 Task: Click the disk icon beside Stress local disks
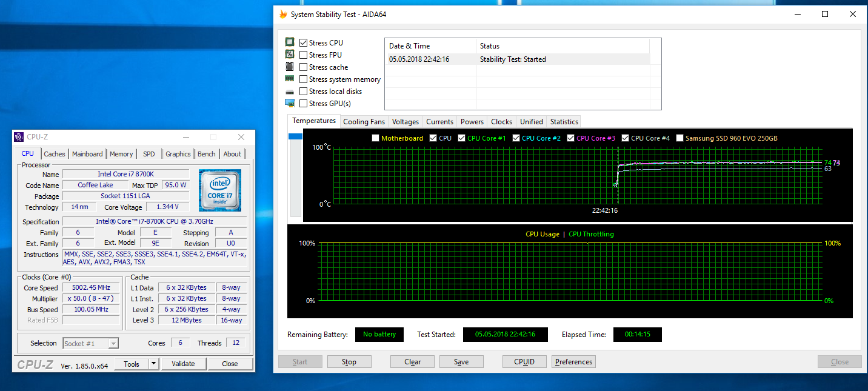coord(290,92)
